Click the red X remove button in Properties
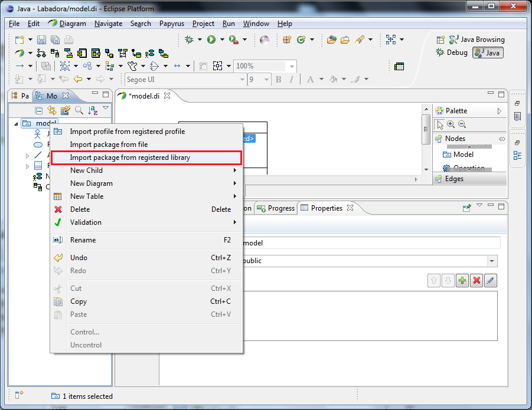Image resolution: width=532 pixels, height=410 pixels. click(x=476, y=281)
